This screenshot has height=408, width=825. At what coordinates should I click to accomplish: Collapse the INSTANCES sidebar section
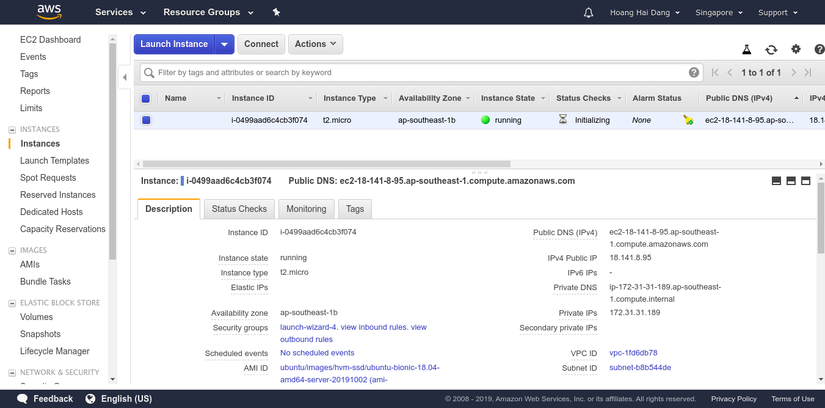click(x=12, y=130)
